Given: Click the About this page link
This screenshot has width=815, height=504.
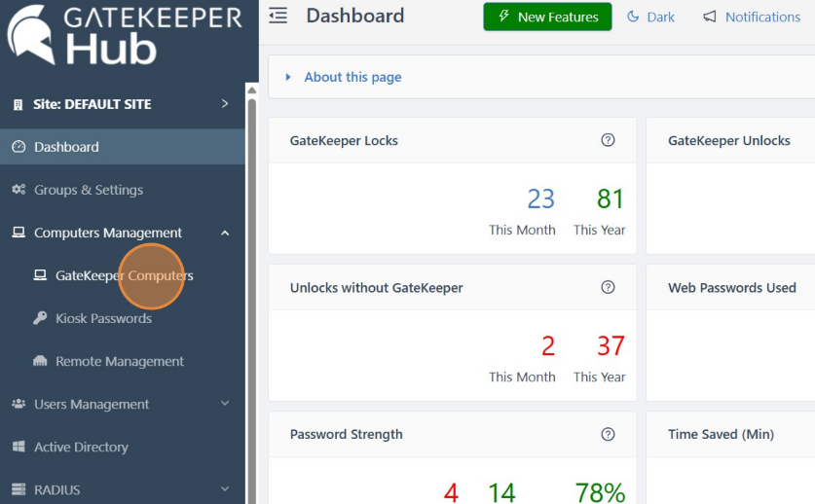Looking at the screenshot, I should point(352,77).
